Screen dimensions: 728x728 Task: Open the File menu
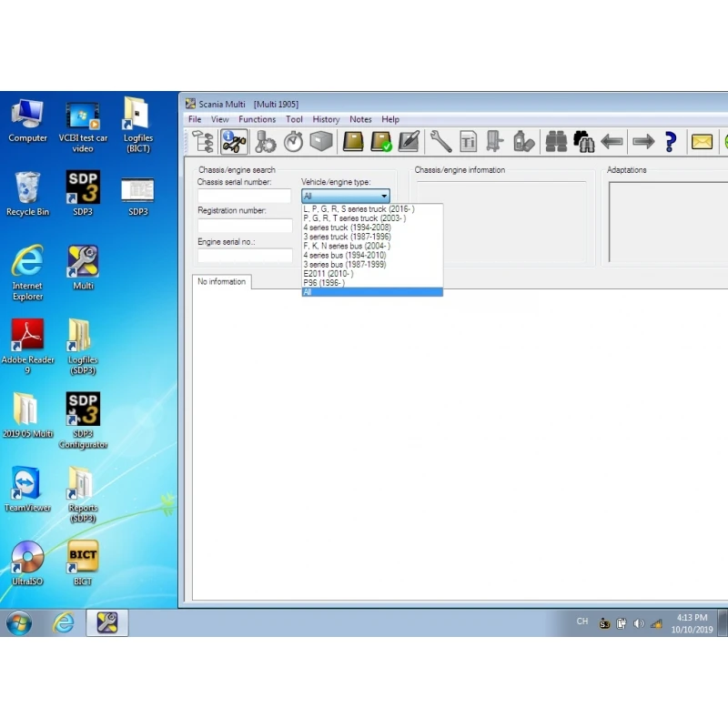coord(195,119)
